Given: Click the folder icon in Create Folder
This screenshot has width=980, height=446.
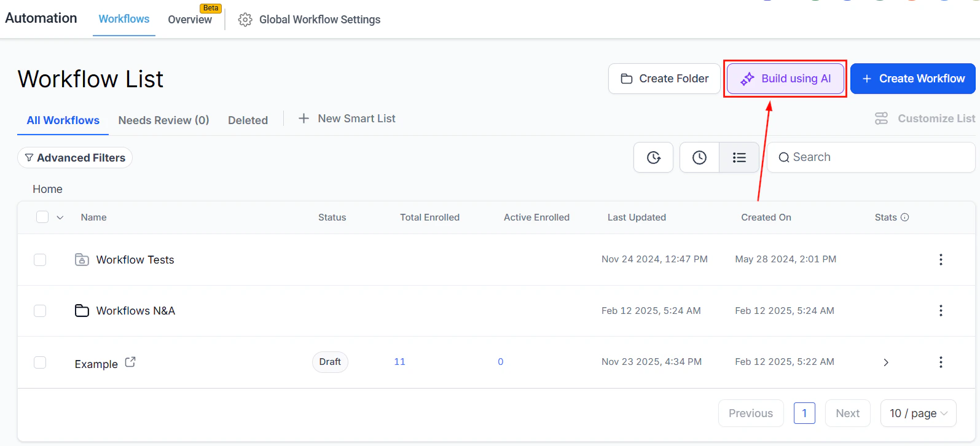Looking at the screenshot, I should 627,79.
